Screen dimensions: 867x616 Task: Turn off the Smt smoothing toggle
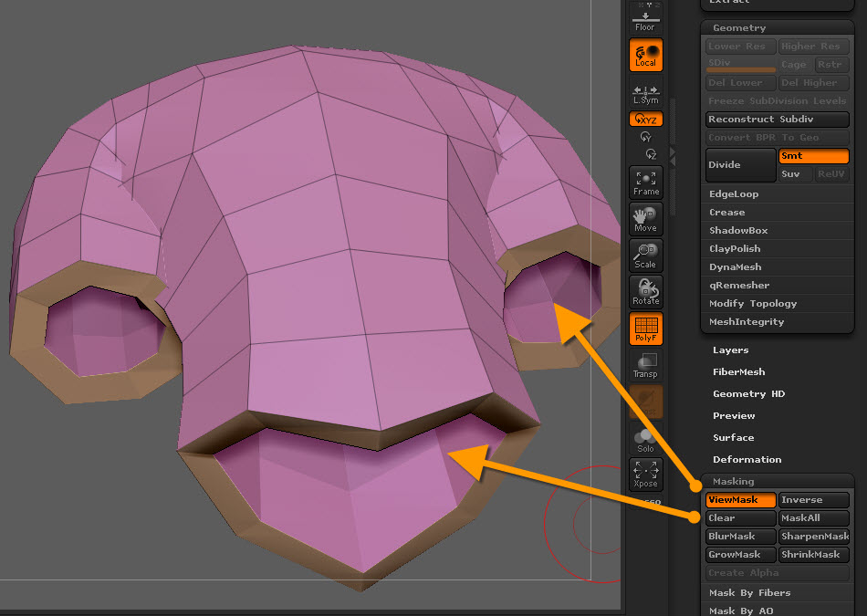[x=813, y=157]
